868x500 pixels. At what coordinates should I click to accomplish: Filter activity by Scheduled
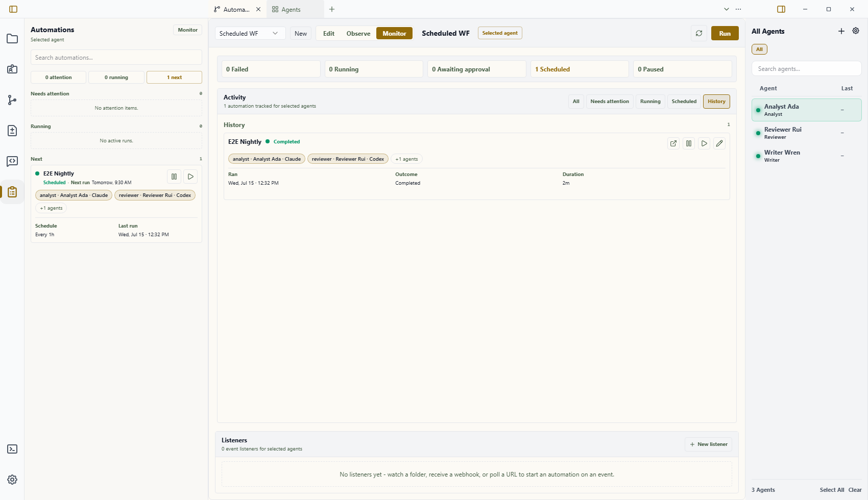[684, 102]
